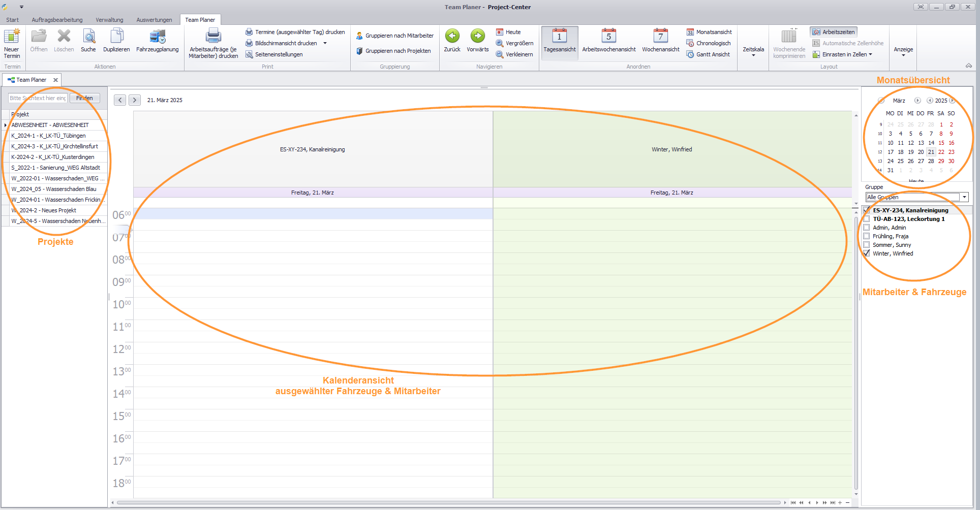This screenshot has width=980, height=510.
Task: Click the Duplizieren icon
Action: point(116,37)
